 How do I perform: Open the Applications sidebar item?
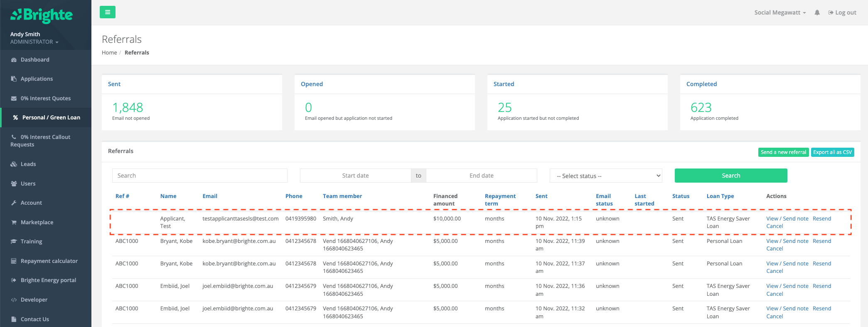37,79
